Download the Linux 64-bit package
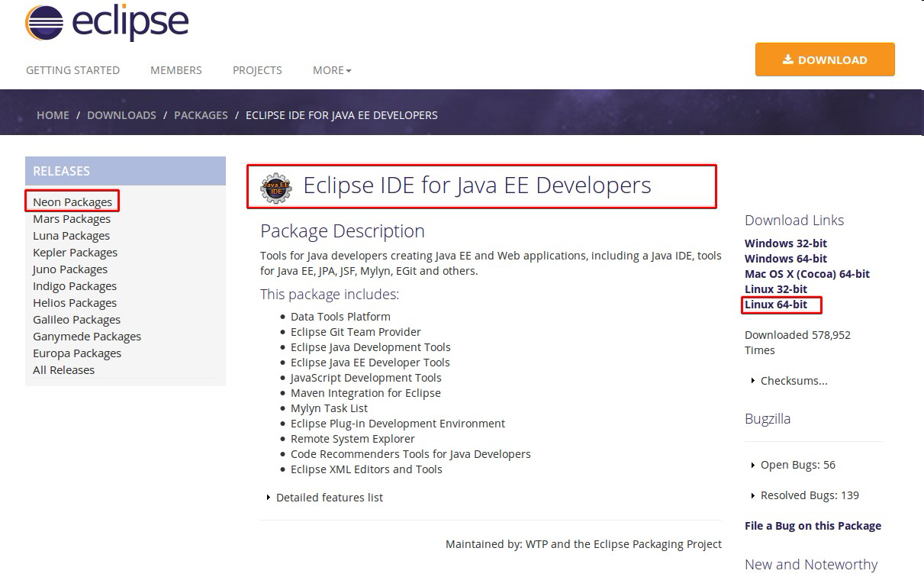 pyautogui.click(x=776, y=305)
